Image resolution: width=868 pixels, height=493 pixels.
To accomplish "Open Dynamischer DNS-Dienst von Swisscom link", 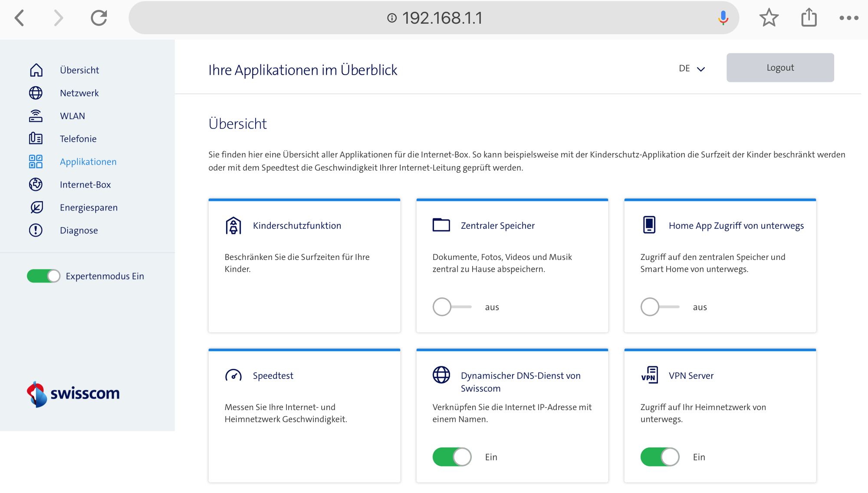I will click(520, 382).
